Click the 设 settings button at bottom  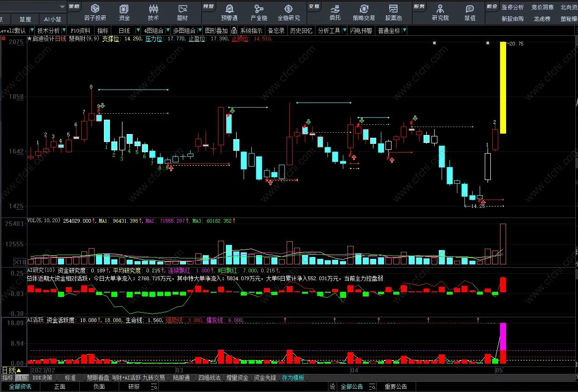pos(332,386)
